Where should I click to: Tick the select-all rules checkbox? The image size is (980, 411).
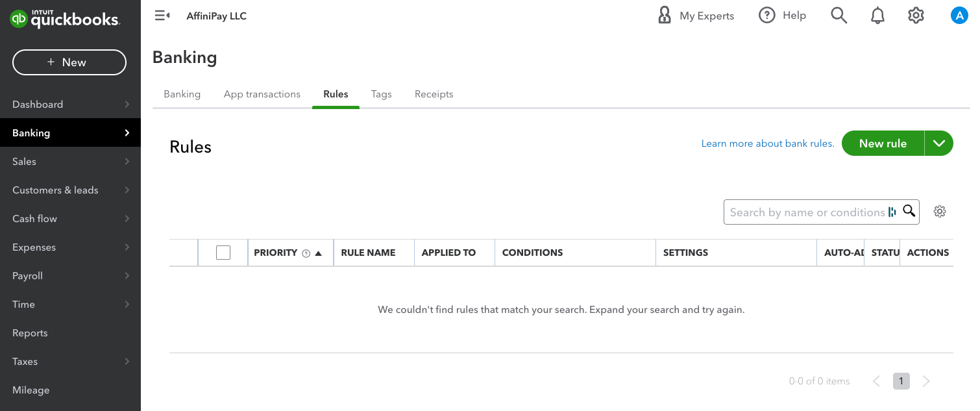tap(223, 253)
